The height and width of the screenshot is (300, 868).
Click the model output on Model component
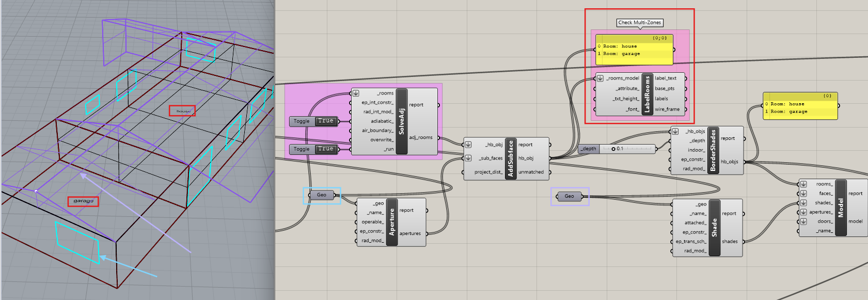pos(856,221)
